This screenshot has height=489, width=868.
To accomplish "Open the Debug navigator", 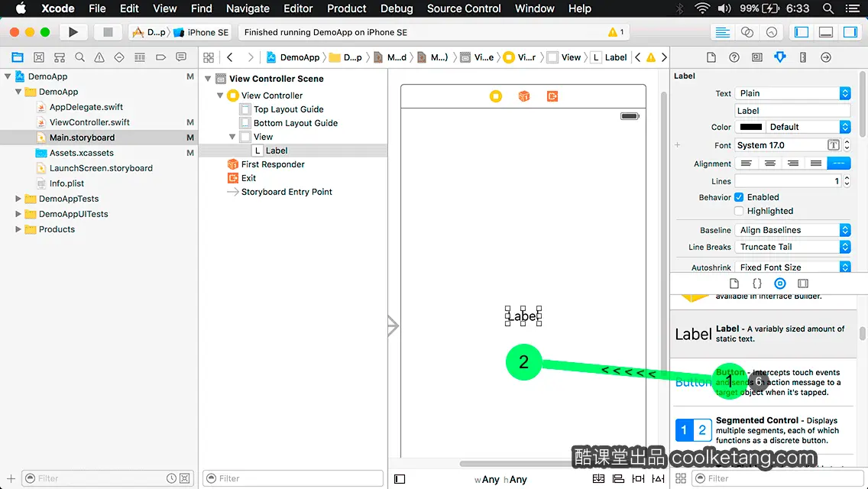I will pos(140,57).
